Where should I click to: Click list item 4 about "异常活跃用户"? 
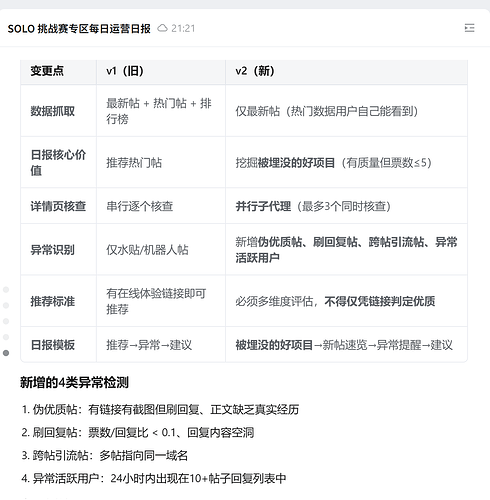click(x=154, y=478)
